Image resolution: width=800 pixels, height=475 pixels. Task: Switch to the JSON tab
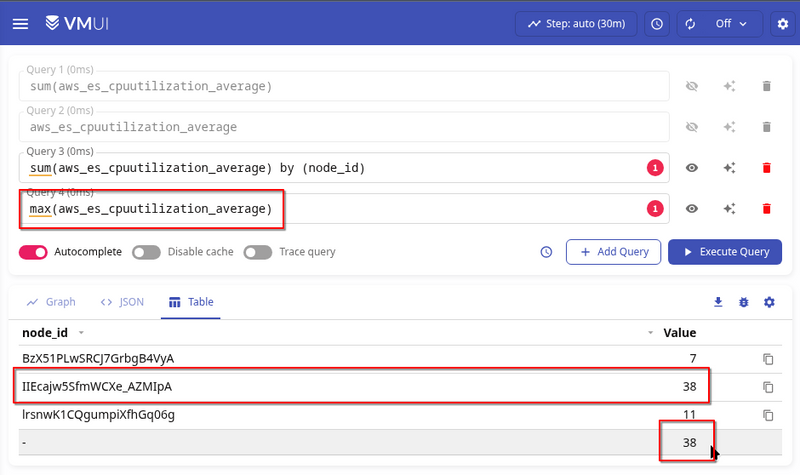click(123, 302)
